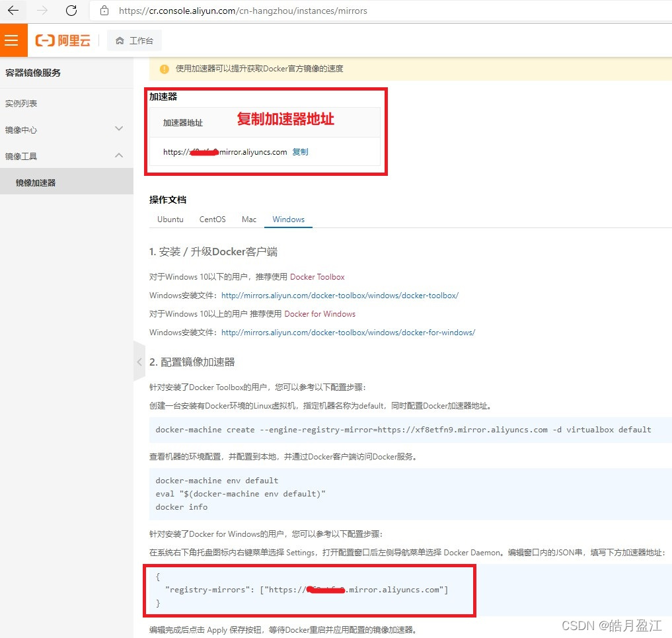The width and height of the screenshot is (672, 638).
Task: Select the Mac documentation tab
Action: point(248,219)
